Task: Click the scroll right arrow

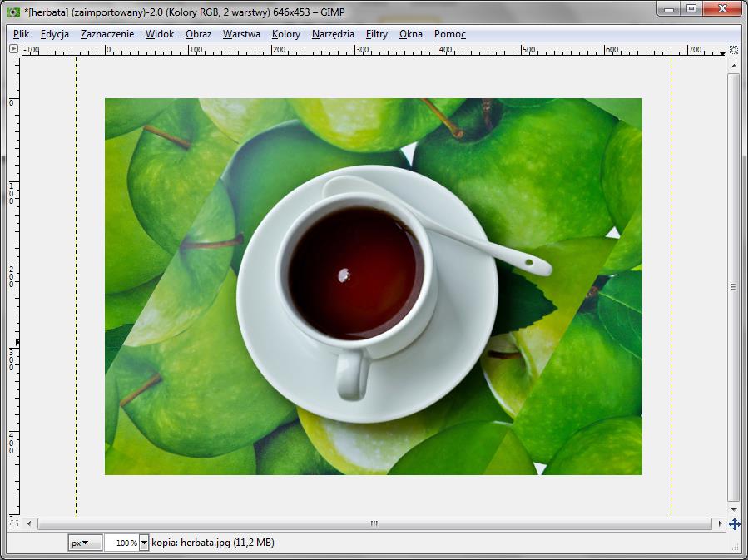Action: (x=720, y=523)
